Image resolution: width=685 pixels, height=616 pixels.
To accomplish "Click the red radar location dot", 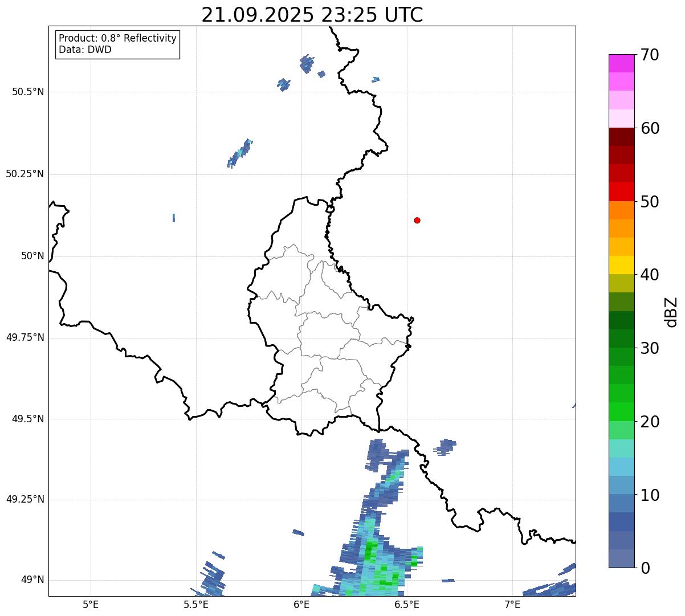I will (x=417, y=220).
